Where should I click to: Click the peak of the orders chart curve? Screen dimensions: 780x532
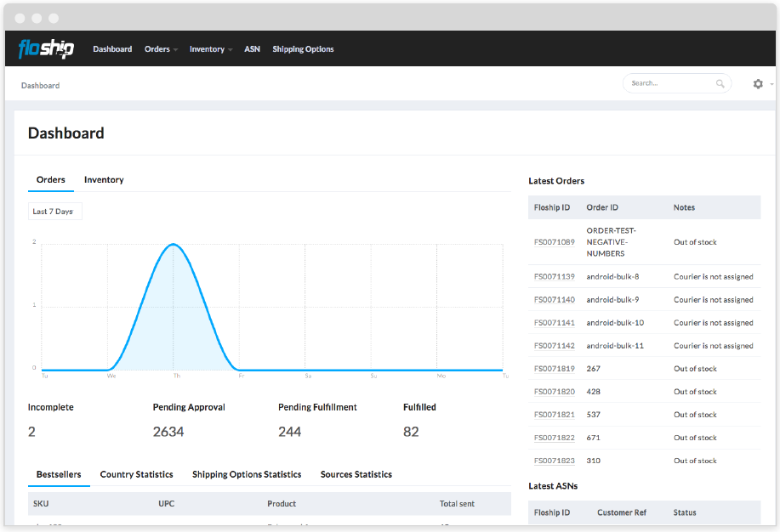click(x=173, y=244)
